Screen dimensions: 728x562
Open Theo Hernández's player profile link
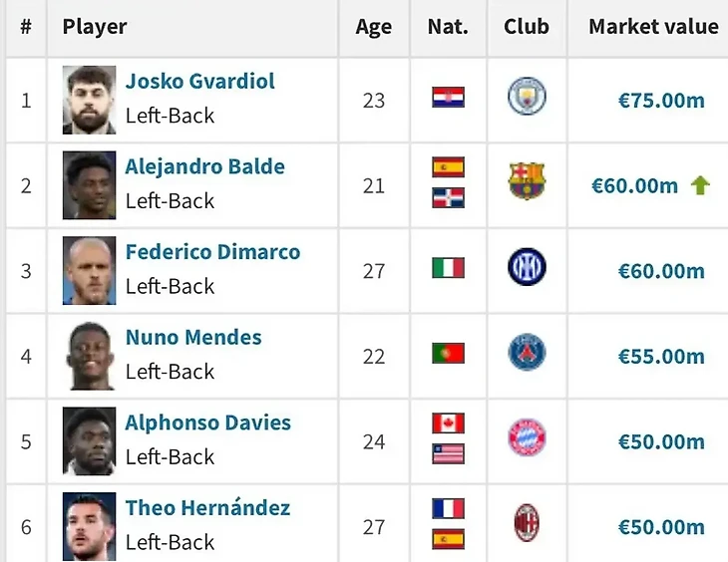point(207,508)
